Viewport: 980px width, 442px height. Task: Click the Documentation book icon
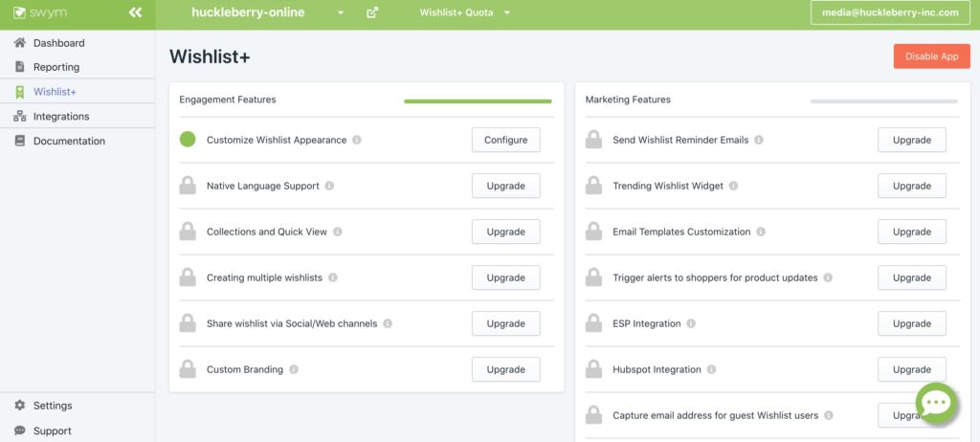pos(20,141)
